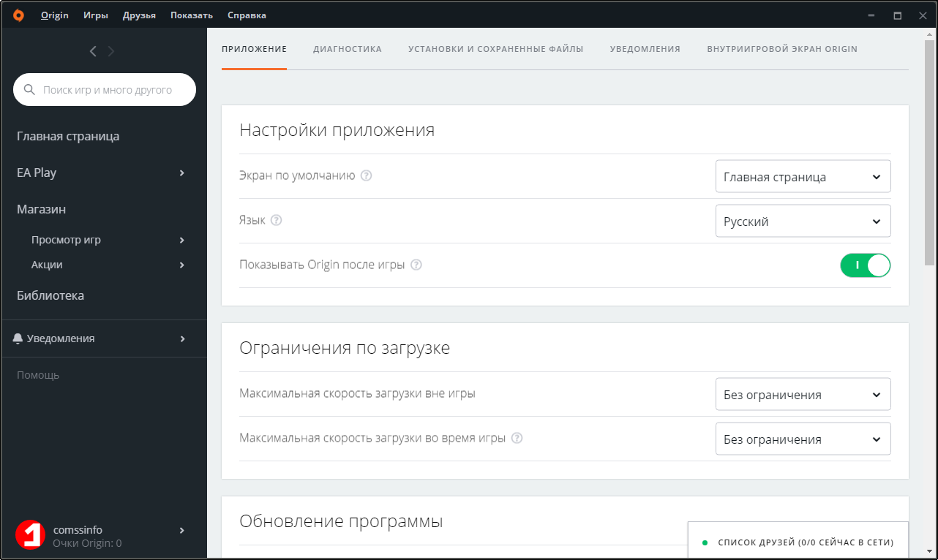This screenshot has width=938, height=560.
Task: Open the Язык dropdown showing Русский
Action: [x=803, y=221]
